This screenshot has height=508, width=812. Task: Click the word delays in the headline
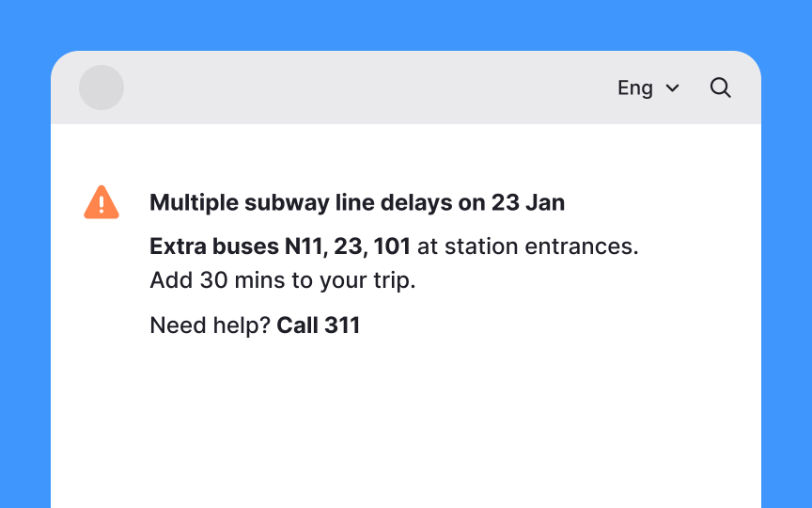(416, 202)
